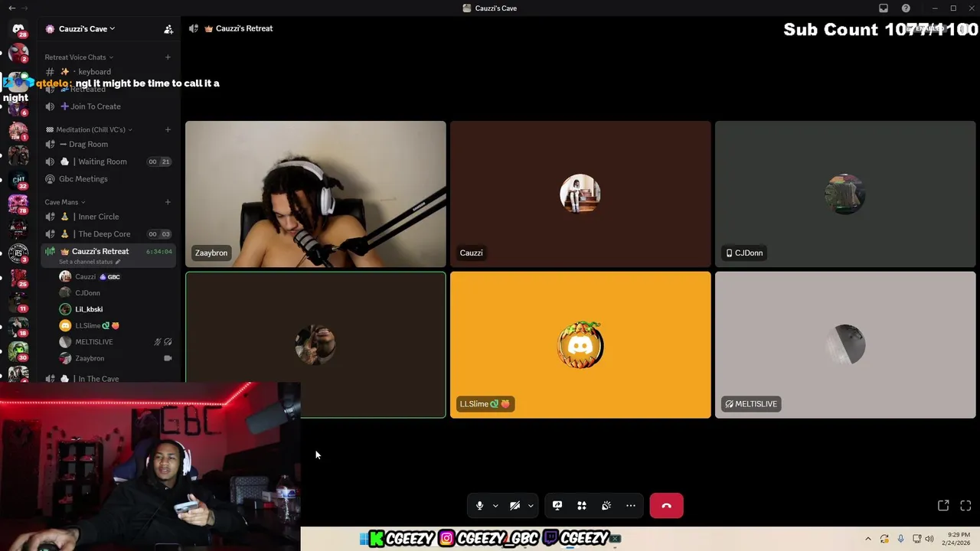The height and width of the screenshot is (551, 980).
Task: Enter full screen call view
Action: [x=965, y=506]
